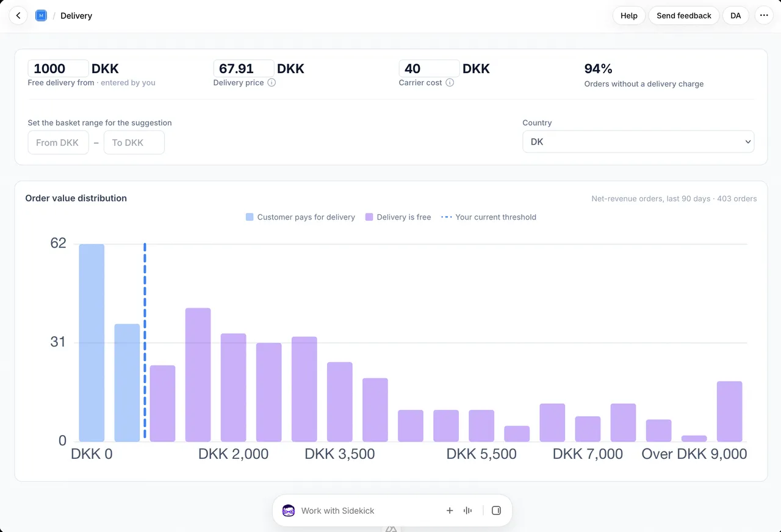
Task: Edit the Delivery price field
Action: [x=244, y=68]
